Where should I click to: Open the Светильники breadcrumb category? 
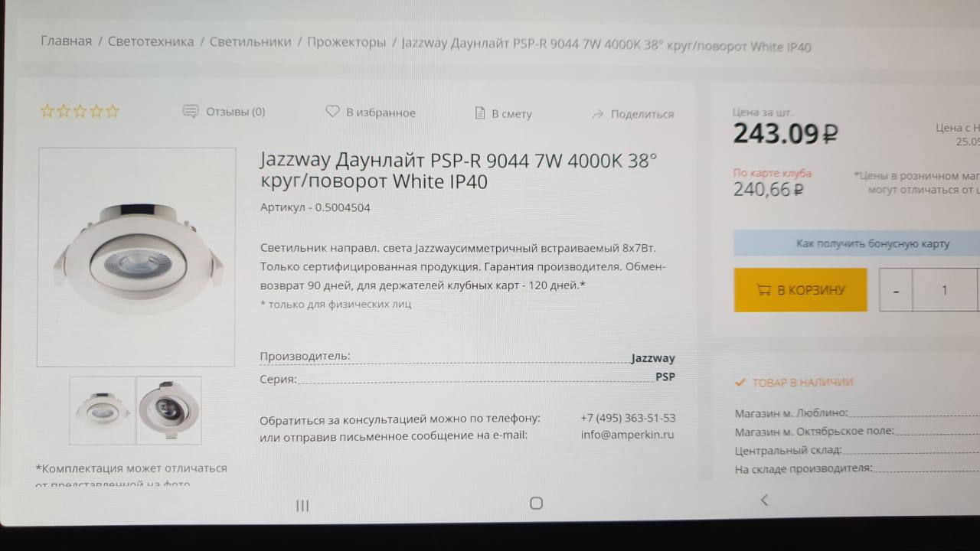pos(250,41)
